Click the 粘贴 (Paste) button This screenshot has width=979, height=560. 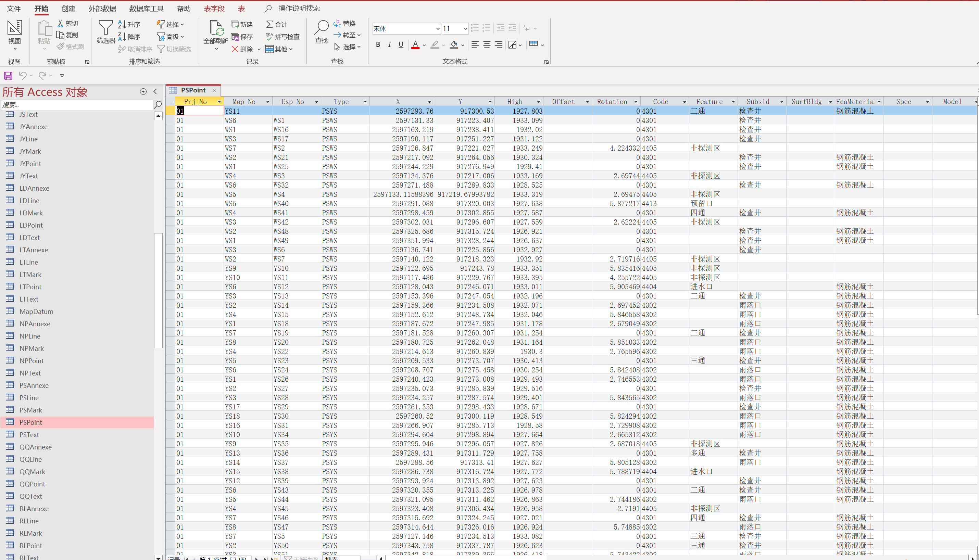pos(44,35)
